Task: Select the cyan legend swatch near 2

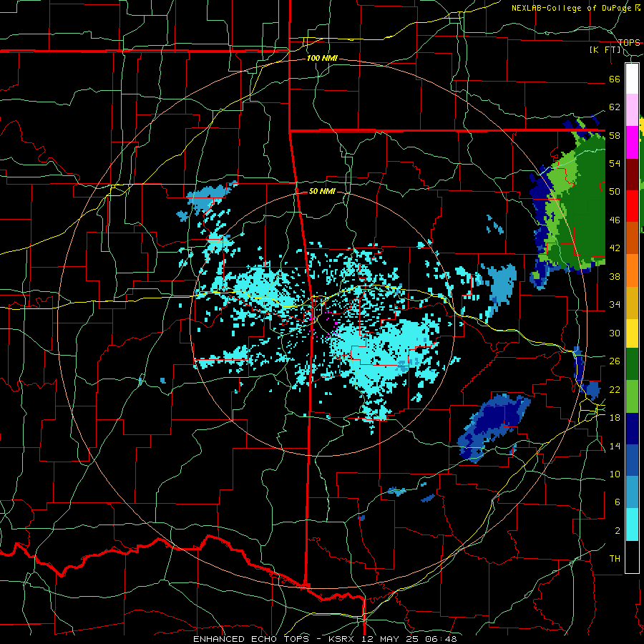Action: tap(632, 525)
